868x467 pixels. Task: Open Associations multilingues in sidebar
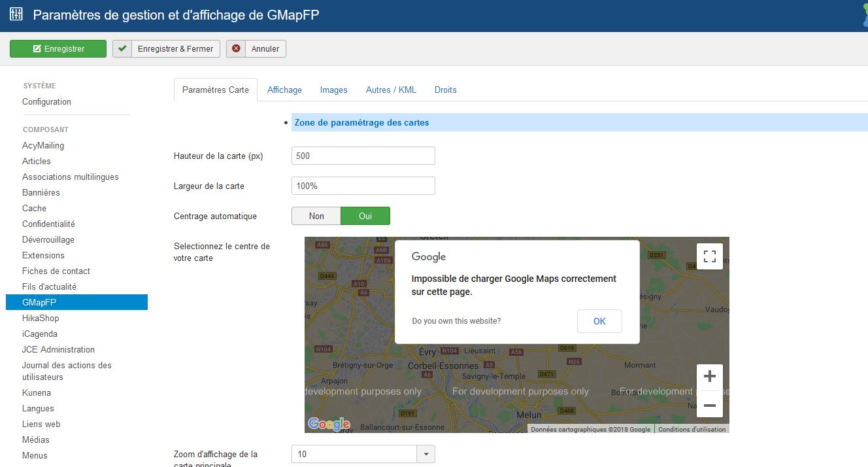71,177
